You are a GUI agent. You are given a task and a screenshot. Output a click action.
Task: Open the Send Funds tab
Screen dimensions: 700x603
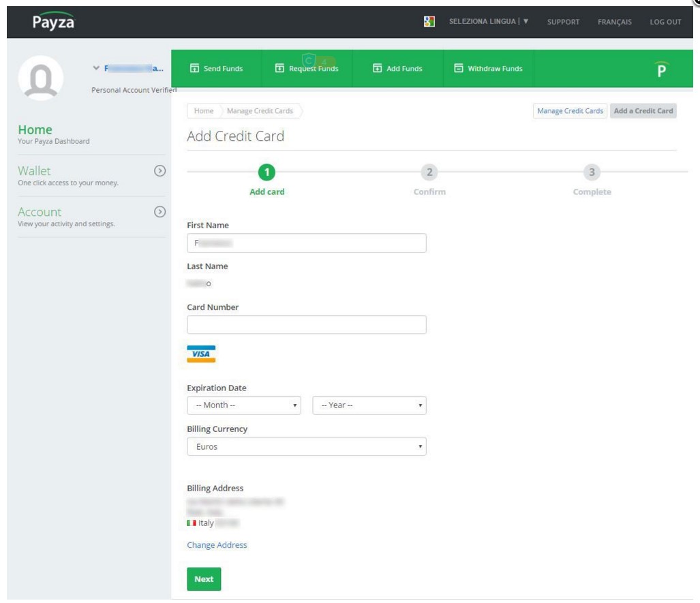[216, 69]
